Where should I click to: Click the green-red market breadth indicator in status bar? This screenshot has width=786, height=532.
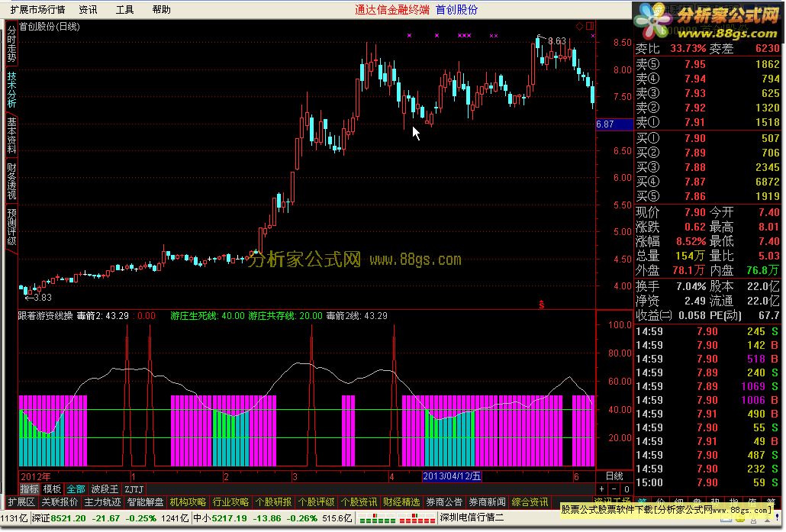coord(398,518)
